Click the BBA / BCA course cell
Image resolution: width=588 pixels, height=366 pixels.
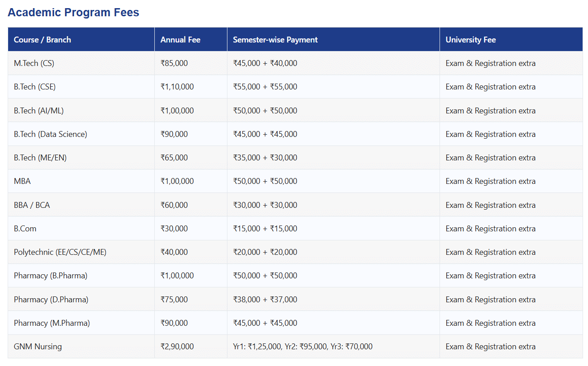click(x=32, y=205)
